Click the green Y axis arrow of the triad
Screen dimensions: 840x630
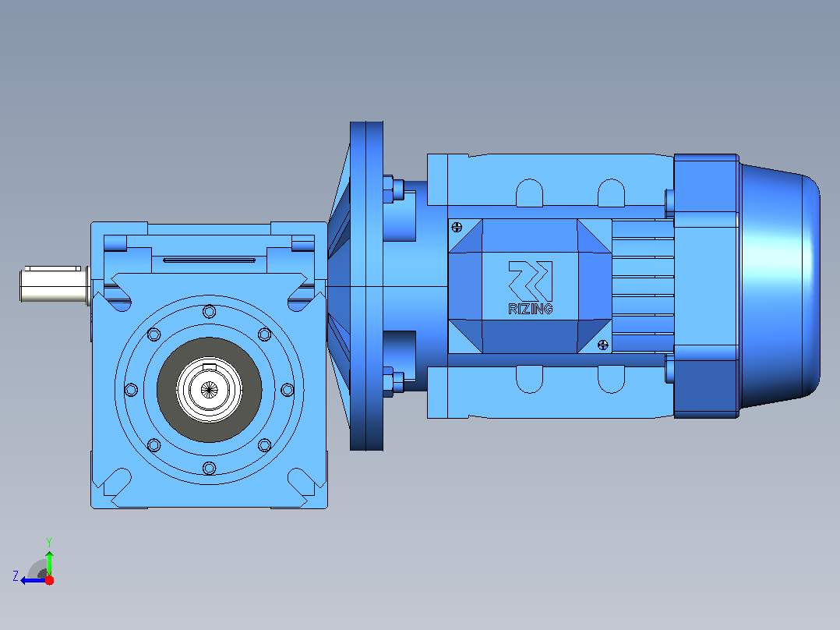click(49, 563)
